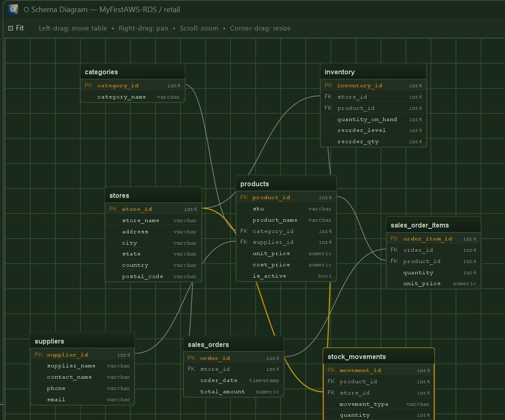Image resolution: width=505 pixels, height=420 pixels.
Task: Select the suppliers table header
Action: click(x=82, y=341)
